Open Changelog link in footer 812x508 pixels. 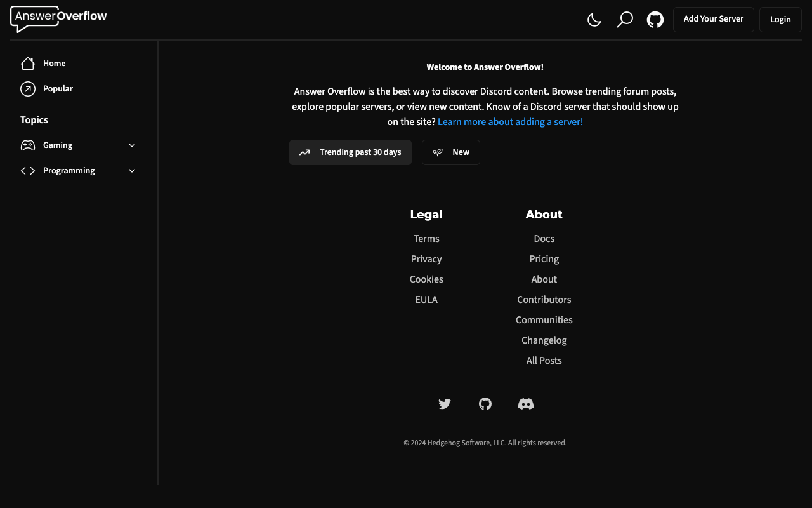(x=544, y=340)
